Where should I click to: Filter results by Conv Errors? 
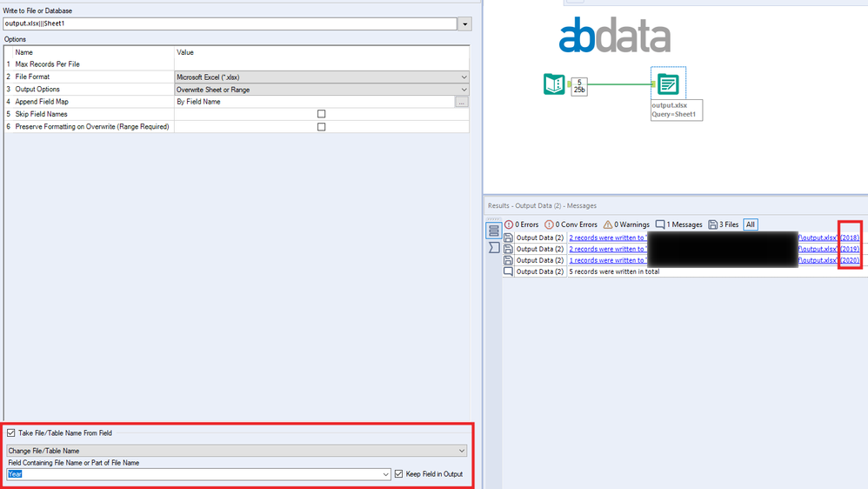[571, 224]
